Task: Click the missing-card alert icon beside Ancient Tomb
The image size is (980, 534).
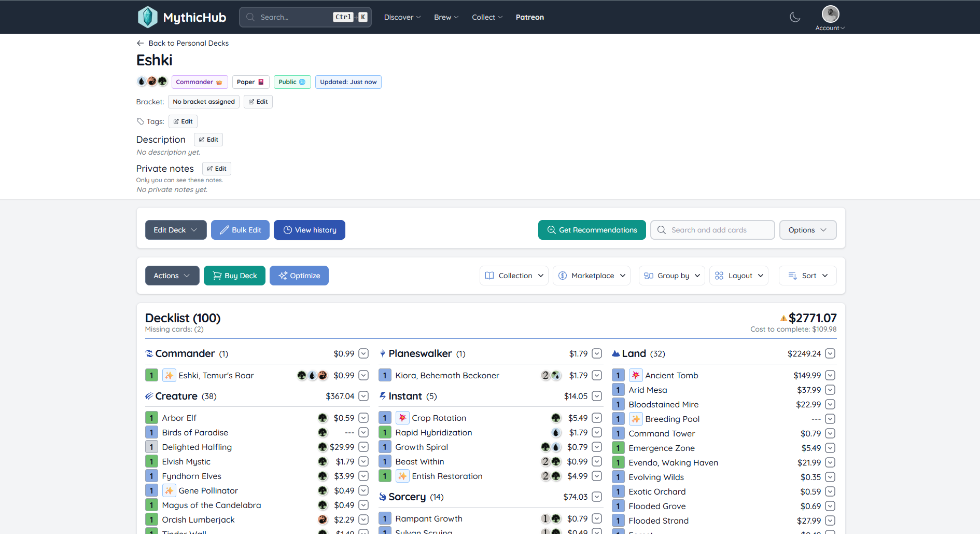Action: pyautogui.click(x=635, y=375)
